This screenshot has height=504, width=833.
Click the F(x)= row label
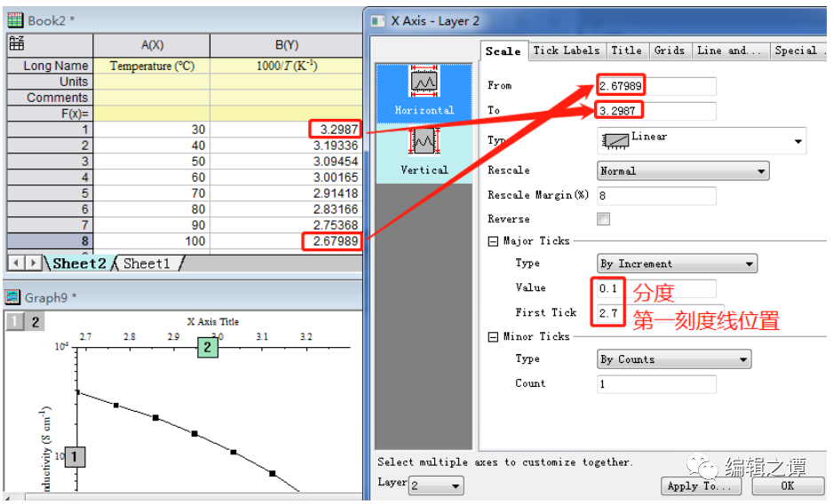click(50, 114)
